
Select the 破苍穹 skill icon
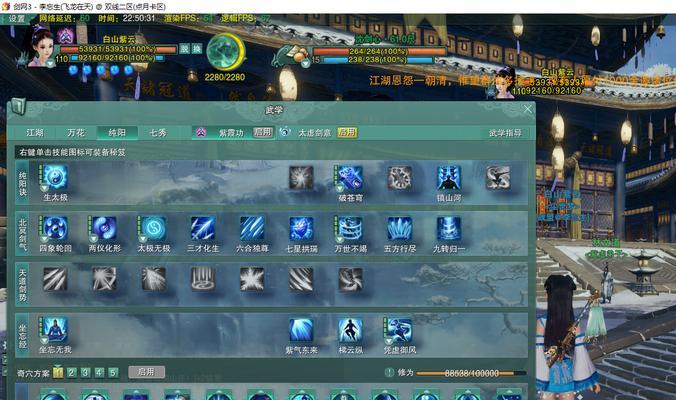point(350,178)
